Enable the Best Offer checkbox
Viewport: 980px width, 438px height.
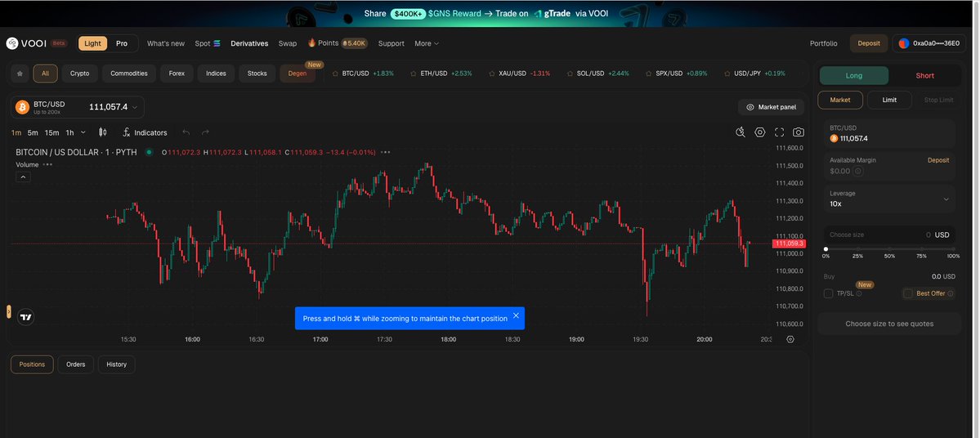907,293
